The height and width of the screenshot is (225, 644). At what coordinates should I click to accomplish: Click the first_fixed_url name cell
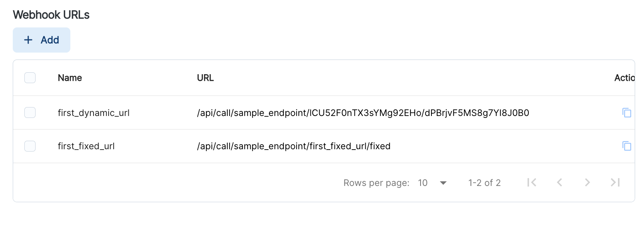point(86,146)
